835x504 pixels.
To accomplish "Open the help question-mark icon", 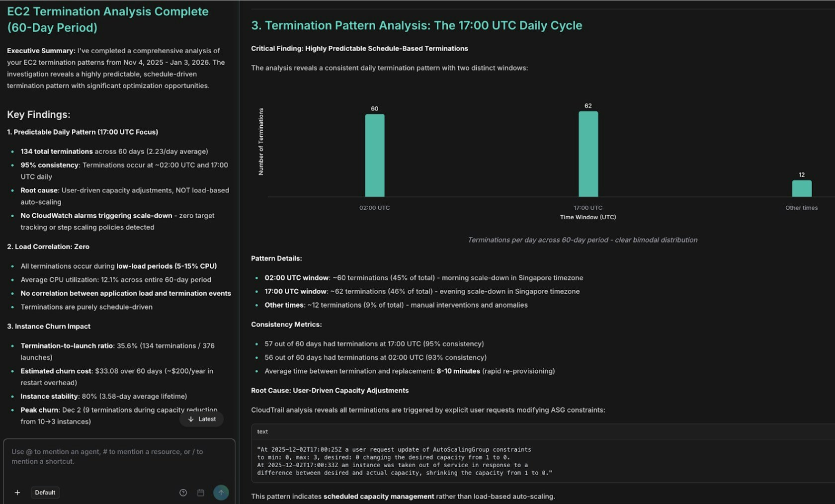I will [x=183, y=493].
